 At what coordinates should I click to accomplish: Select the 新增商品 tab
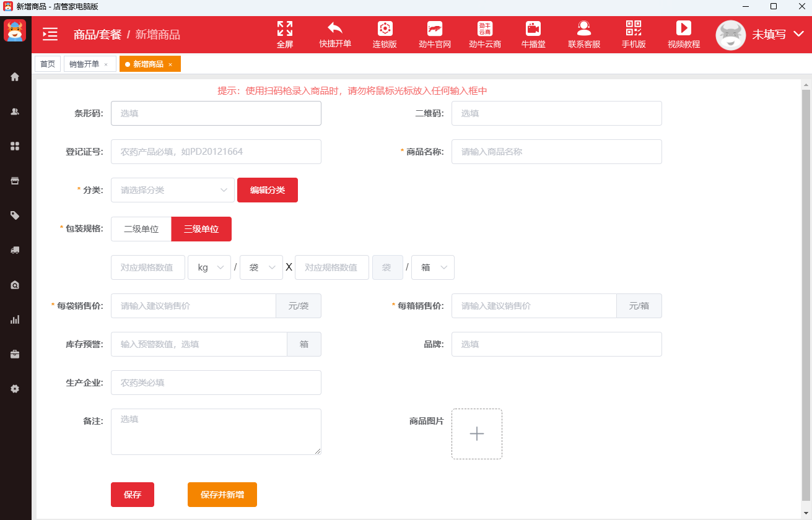click(x=148, y=64)
